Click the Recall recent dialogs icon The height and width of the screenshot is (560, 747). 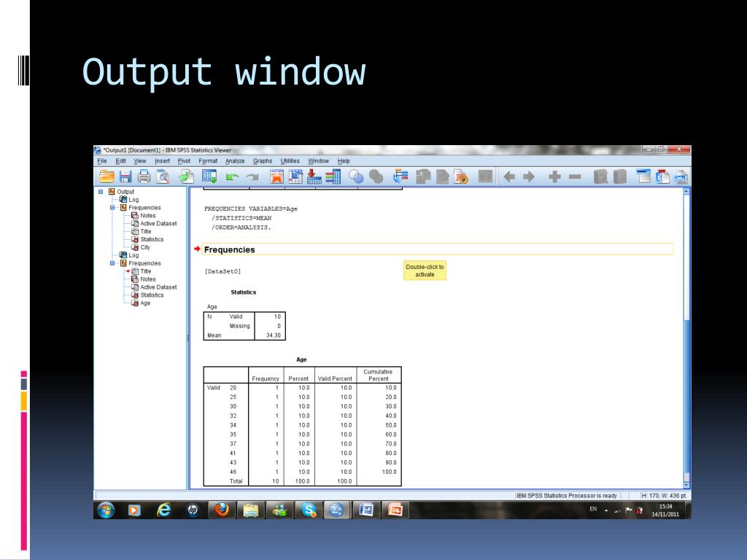[x=209, y=176]
